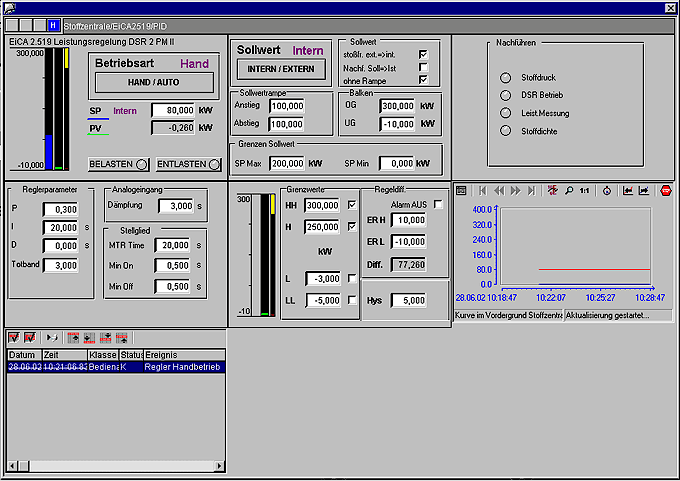This screenshot has height=481, width=680.
Task: Toggle alarm list autoscroll icon
Action: coord(52,337)
